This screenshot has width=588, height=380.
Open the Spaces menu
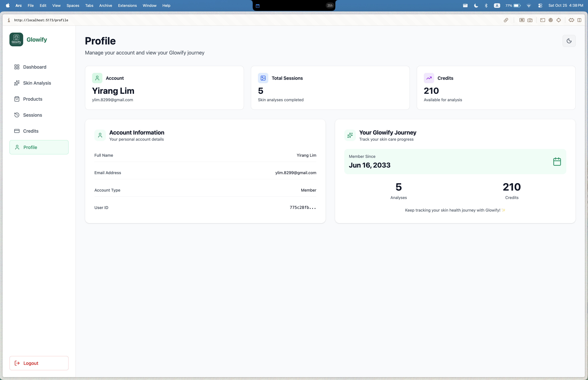tap(73, 5)
